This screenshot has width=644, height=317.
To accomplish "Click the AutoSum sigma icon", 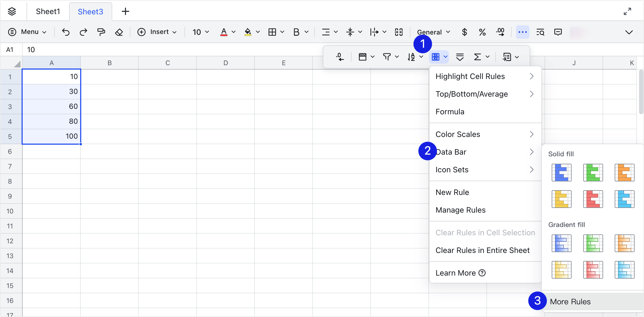I will 478,57.
